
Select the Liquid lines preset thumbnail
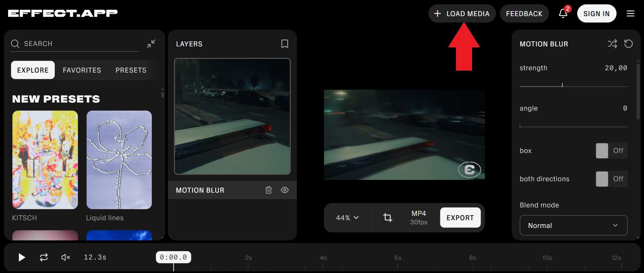119,160
